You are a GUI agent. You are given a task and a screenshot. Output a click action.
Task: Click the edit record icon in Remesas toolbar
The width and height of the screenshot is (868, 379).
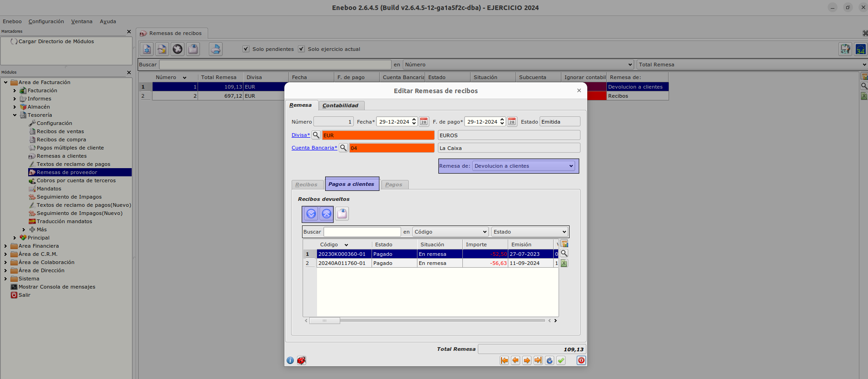[162, 49]
